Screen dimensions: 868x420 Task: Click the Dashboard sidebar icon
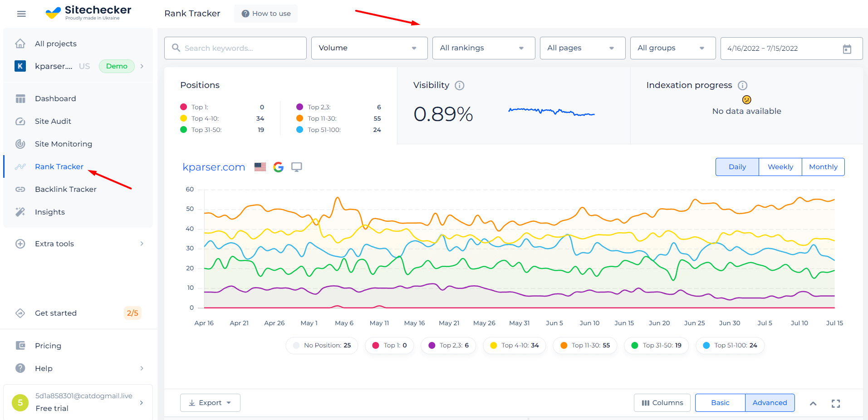20,98
